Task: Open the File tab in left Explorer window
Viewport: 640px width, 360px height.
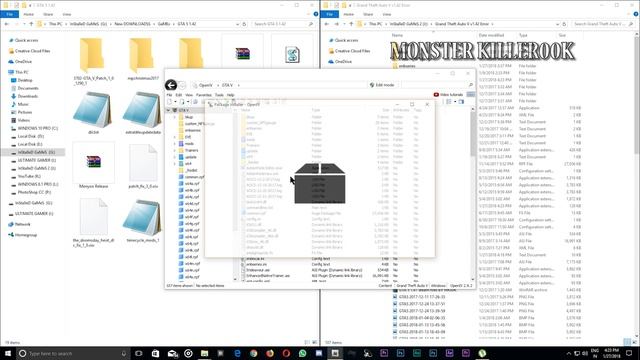Action: (x=9, y=14)
